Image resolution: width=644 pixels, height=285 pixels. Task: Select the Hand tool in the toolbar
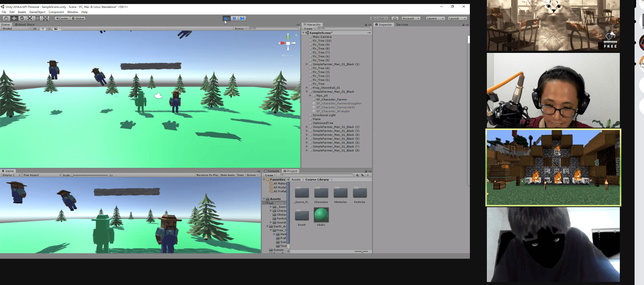click(6, 19)
